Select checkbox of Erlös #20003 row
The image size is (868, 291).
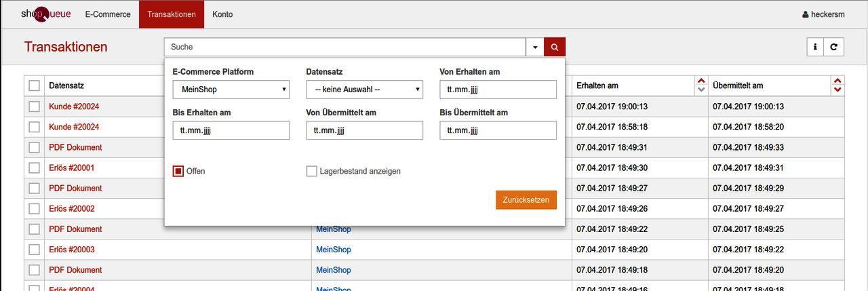[34, 250]
